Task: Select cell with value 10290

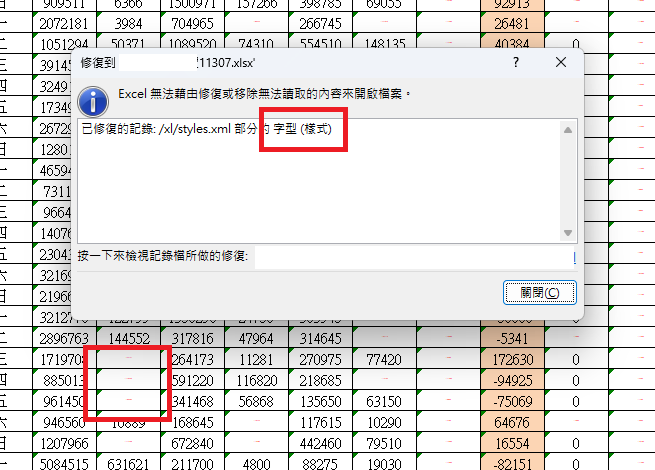Action: point(384,422)
